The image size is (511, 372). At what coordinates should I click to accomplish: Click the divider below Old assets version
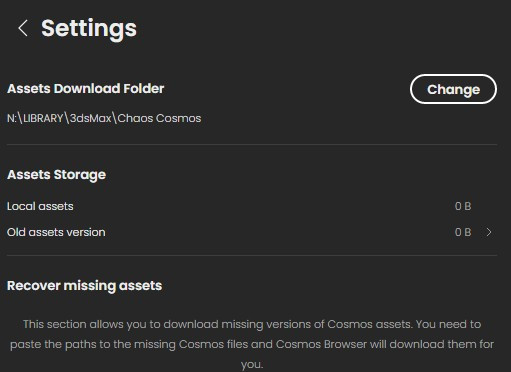(x=252, y=256)
